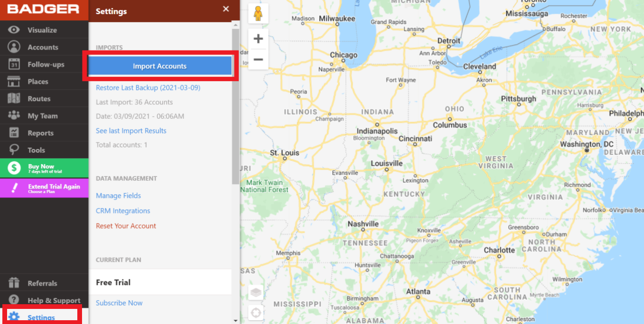644x324 pixels.
Task: Click Reset Your Account link
Action: pyautogui.click(x=126, y=226)
